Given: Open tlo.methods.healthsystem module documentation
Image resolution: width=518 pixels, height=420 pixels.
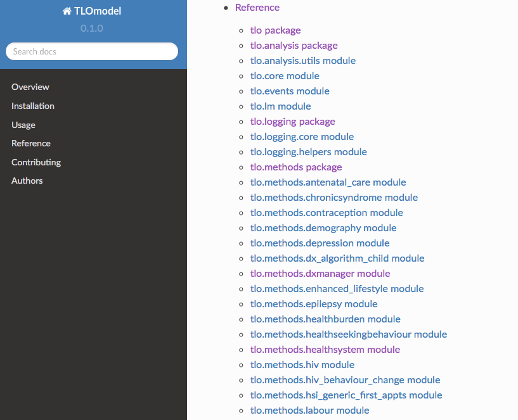Looking at the screenshot, I should coord(325,349).
